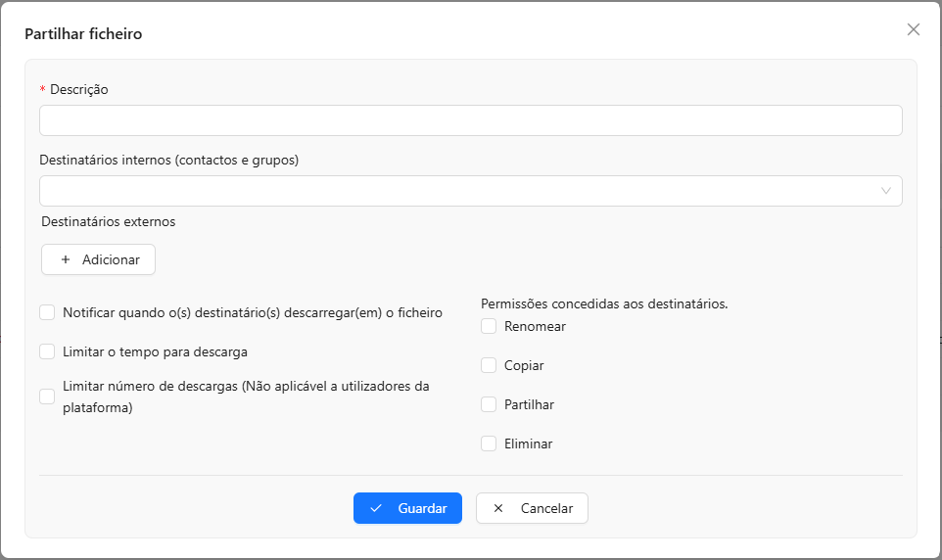Enable the Partilhar permission checkbox
Viewport: 942px width, 560px height.
489,404
